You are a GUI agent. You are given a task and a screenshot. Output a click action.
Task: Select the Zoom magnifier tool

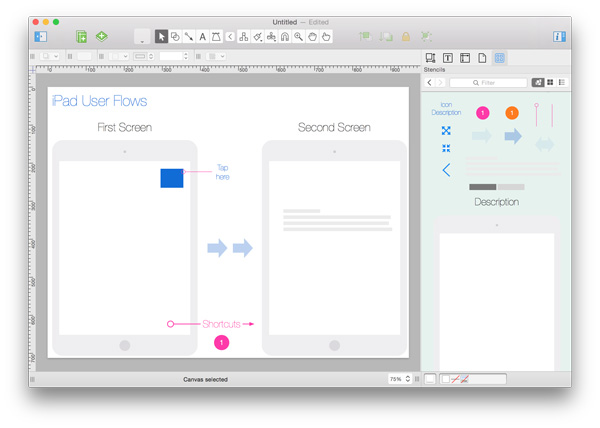298,37
